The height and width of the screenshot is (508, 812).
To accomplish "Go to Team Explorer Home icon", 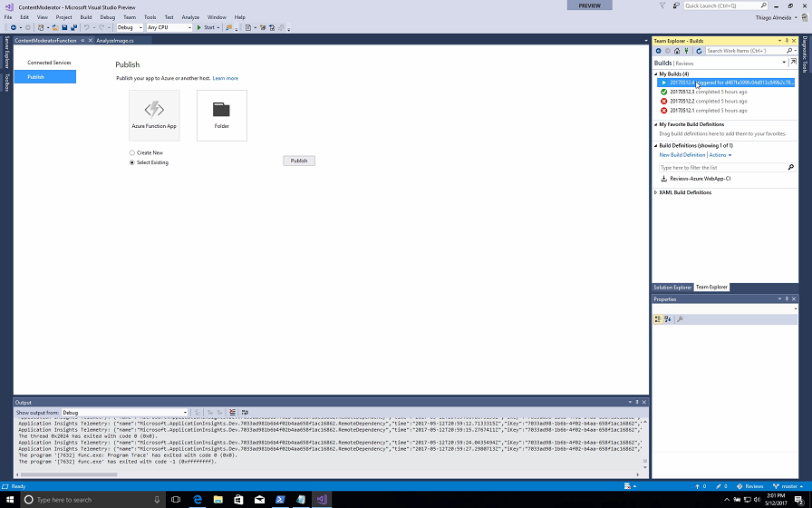I will tap(677, 51).
